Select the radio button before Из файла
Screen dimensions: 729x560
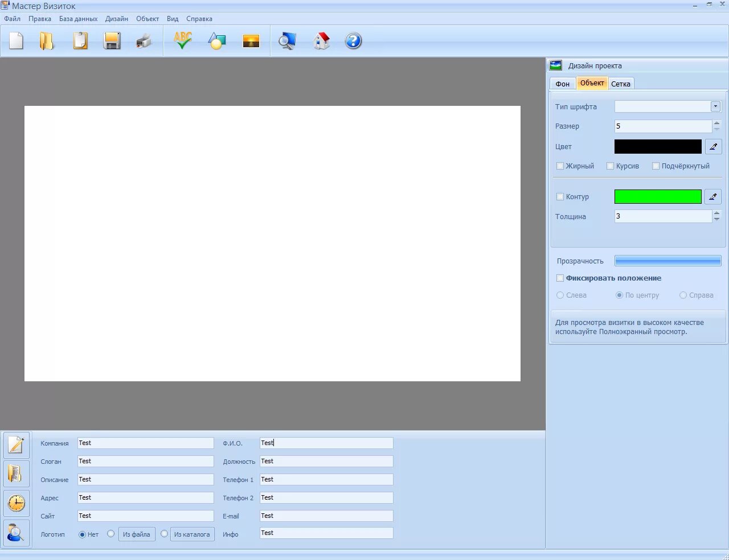tap(110, 534)
